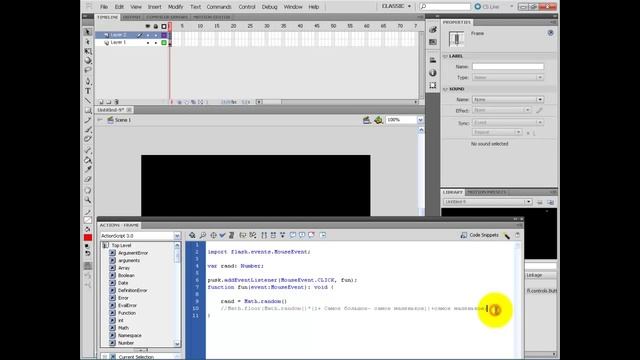
Task: Click the Auto format icon in Actions
Action: coord(231,235)
